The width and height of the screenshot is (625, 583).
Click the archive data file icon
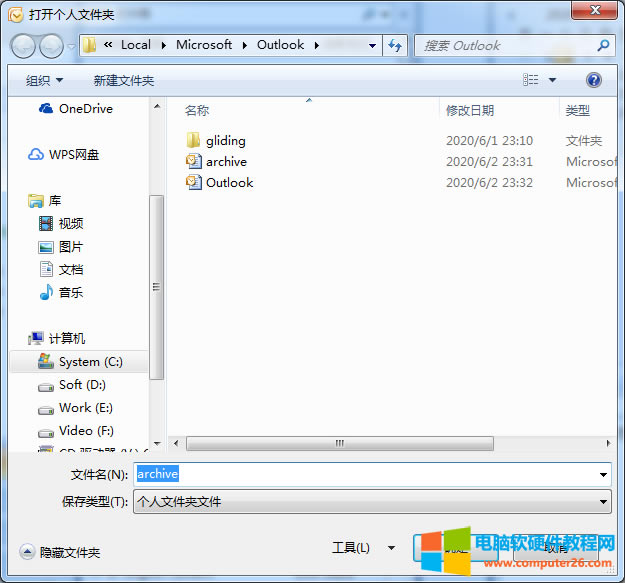point(194,161)
